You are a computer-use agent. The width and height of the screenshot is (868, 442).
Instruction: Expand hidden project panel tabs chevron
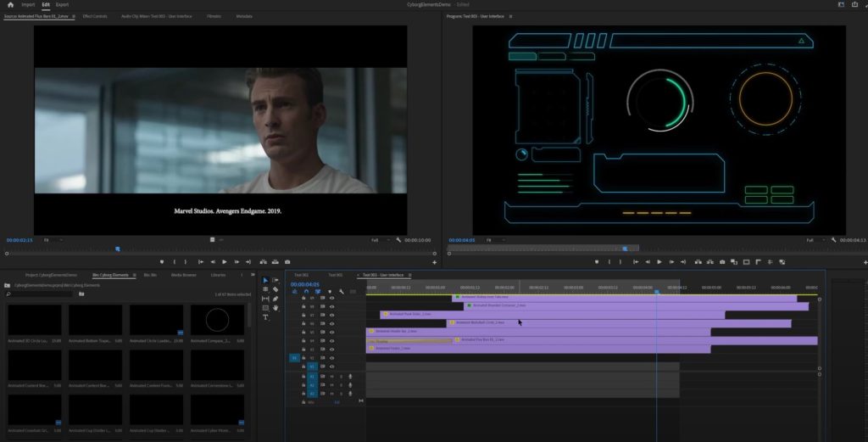[x=253, y=275]
